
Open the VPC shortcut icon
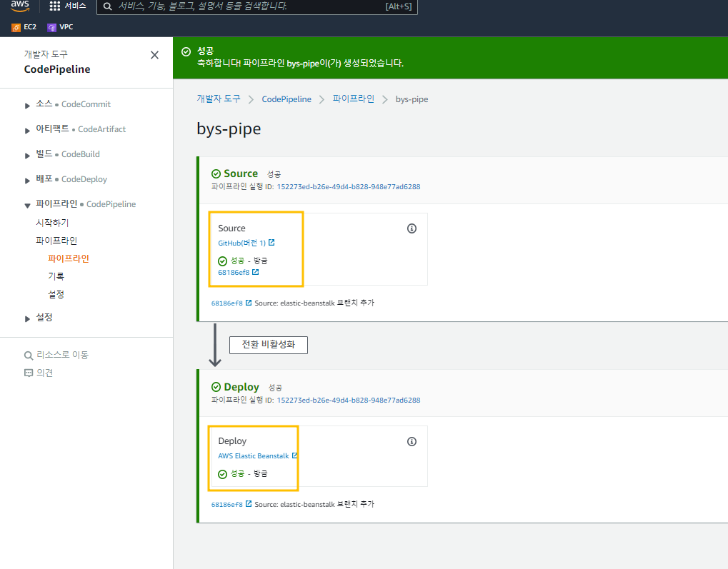coord(51,27)
